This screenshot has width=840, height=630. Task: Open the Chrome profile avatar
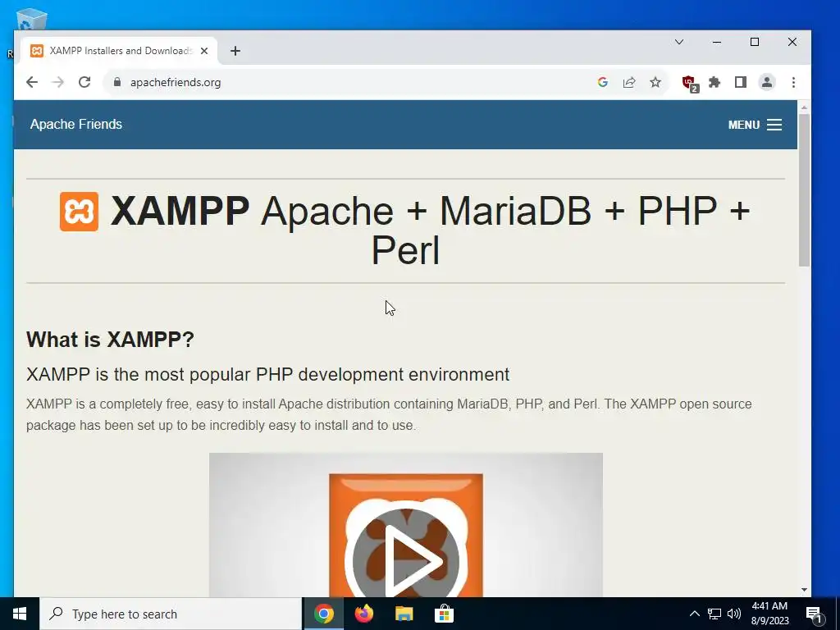tap(767, 82)
